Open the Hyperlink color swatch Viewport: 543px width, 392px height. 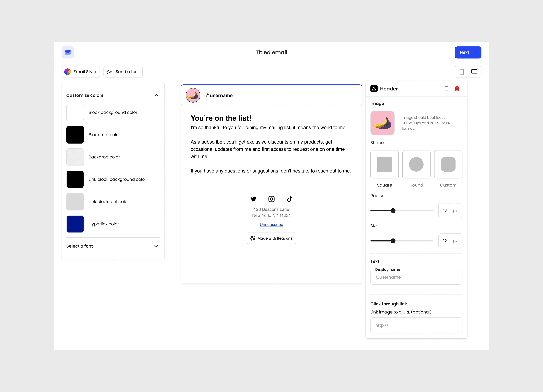click(x=75, y=224)
